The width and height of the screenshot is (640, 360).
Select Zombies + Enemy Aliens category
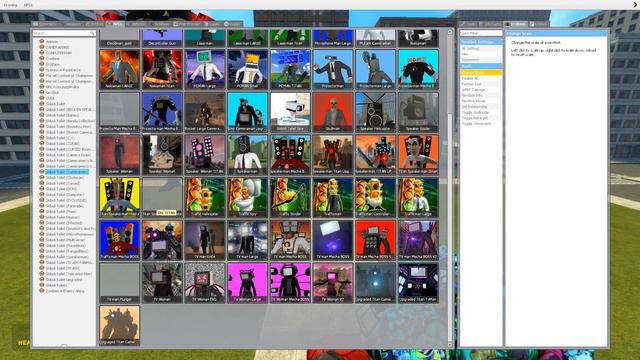pos(65,291)
